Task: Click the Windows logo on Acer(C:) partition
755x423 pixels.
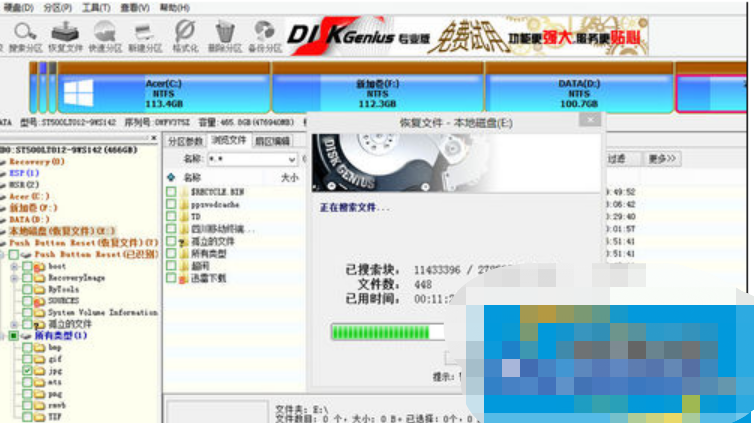Action: tap(78, 93)
